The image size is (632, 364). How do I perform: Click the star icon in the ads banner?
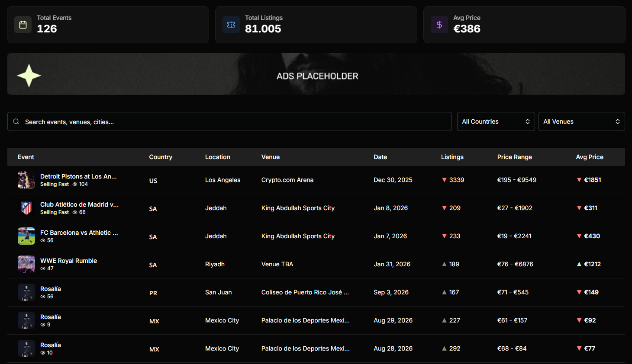point(29,75)
